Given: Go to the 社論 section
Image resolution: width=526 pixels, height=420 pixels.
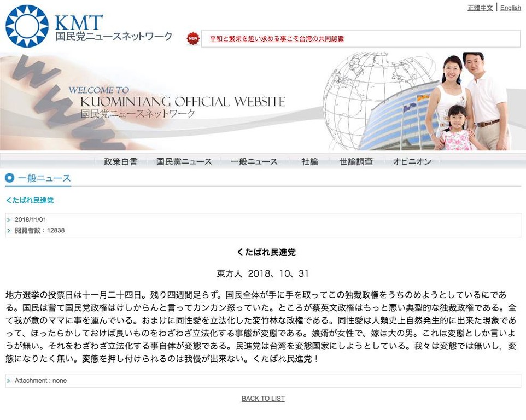Looking at the screenshot, I should click(309, 161).
